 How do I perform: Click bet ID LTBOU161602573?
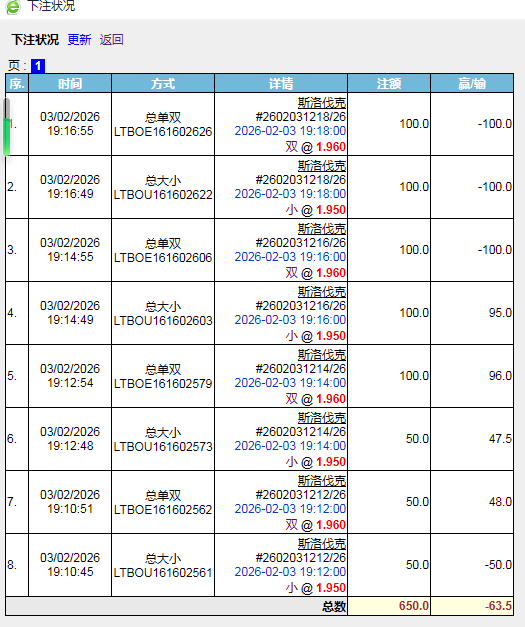[x=163, y=447]
